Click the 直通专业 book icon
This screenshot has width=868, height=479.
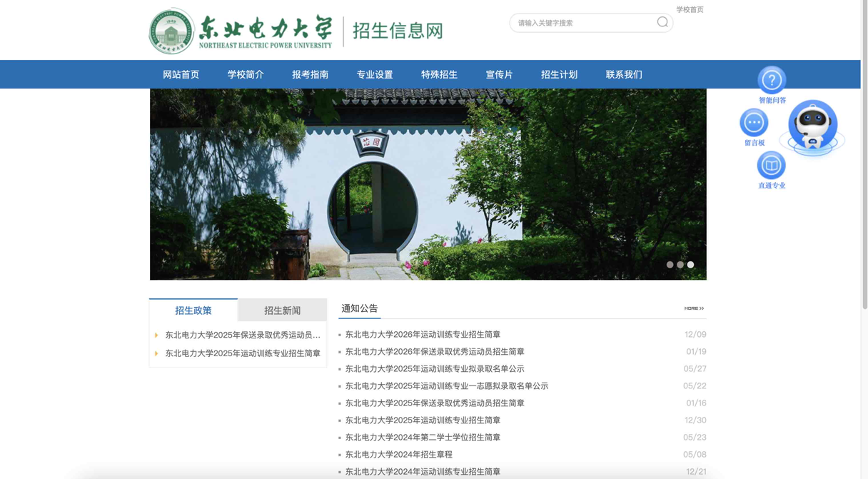pyautogui.click(x=771, y=166)
